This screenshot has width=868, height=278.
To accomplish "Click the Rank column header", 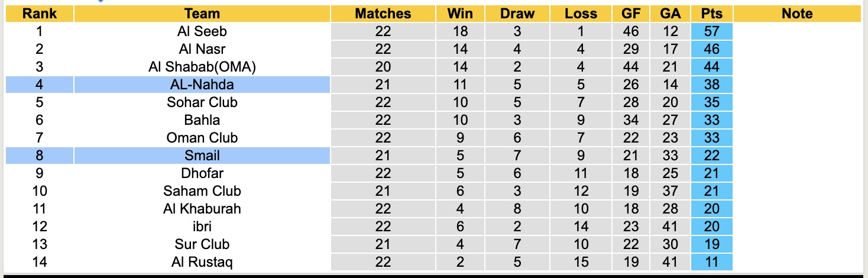I will 39,14.
